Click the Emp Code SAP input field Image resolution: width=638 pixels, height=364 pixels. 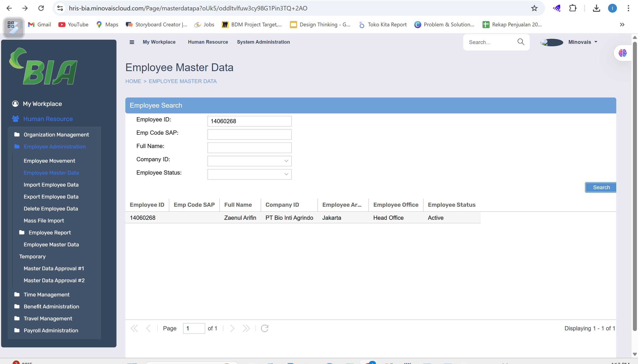[x=249, y=134]
